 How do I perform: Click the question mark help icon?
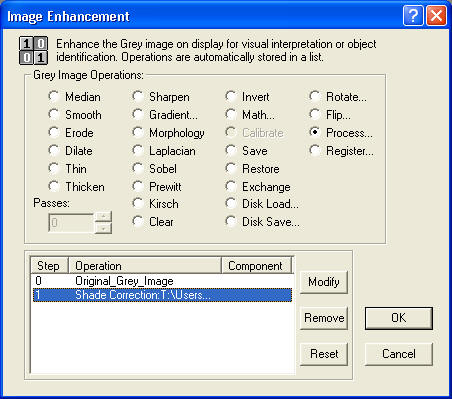[413, 16]
